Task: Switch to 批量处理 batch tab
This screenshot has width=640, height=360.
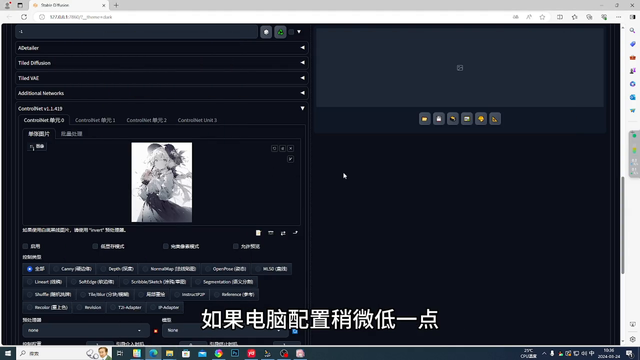Action: point(71,134)
